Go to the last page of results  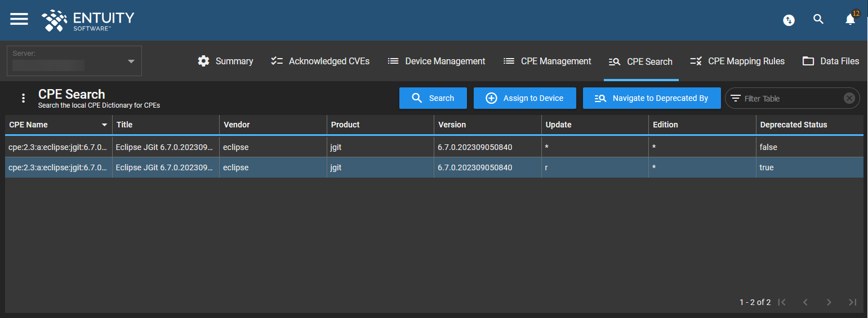[852, 302]
